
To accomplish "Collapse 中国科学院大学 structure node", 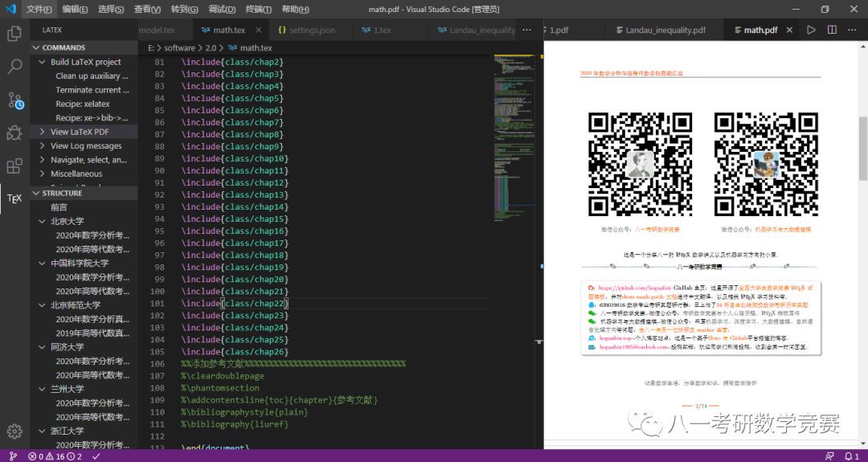I will coord(42,264).
